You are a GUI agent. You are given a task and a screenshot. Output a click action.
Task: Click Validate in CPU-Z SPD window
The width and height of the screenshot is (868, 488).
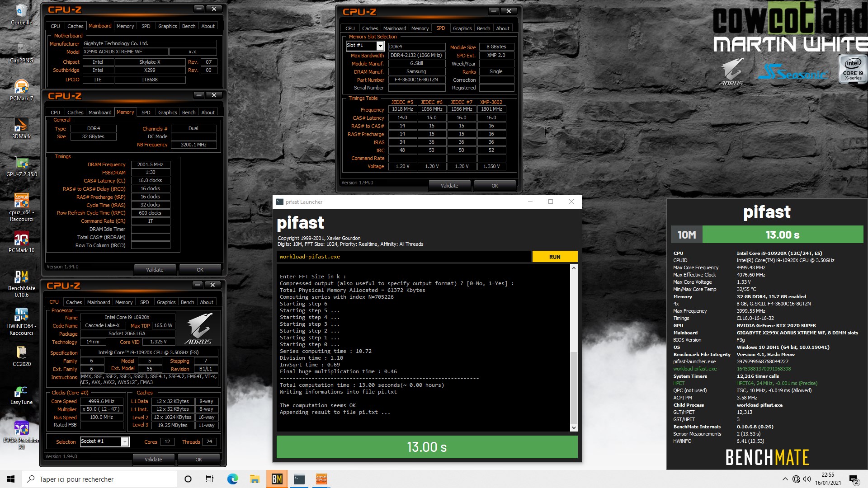tap(449, 186)
